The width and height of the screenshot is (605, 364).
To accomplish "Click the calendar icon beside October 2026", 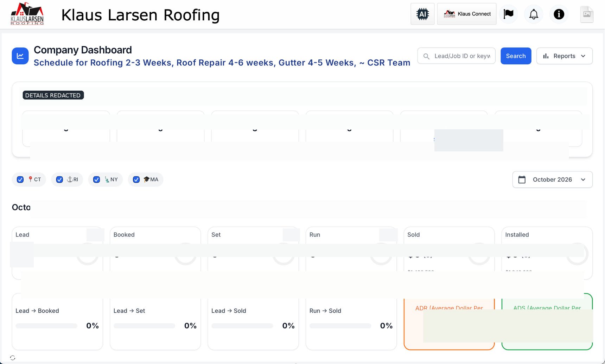I will click(x=522, y=180).
